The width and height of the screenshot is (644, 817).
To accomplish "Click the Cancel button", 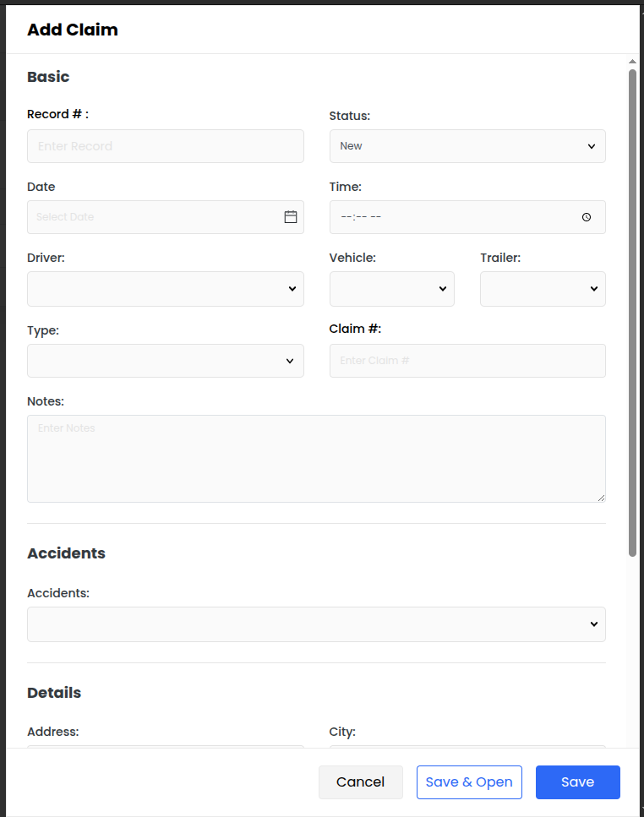I will (361, 782).
